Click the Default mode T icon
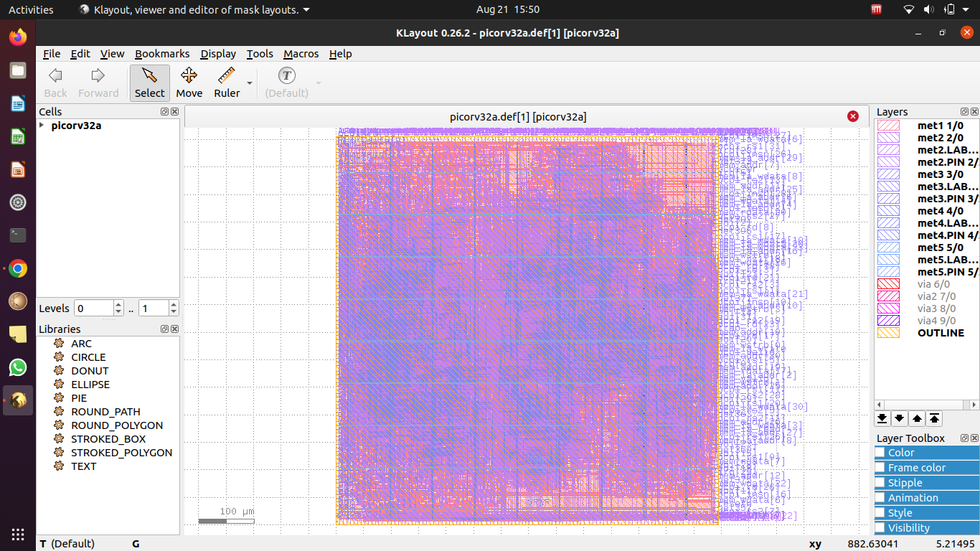This screenshot has width=980, height=551. coord(286,75)
